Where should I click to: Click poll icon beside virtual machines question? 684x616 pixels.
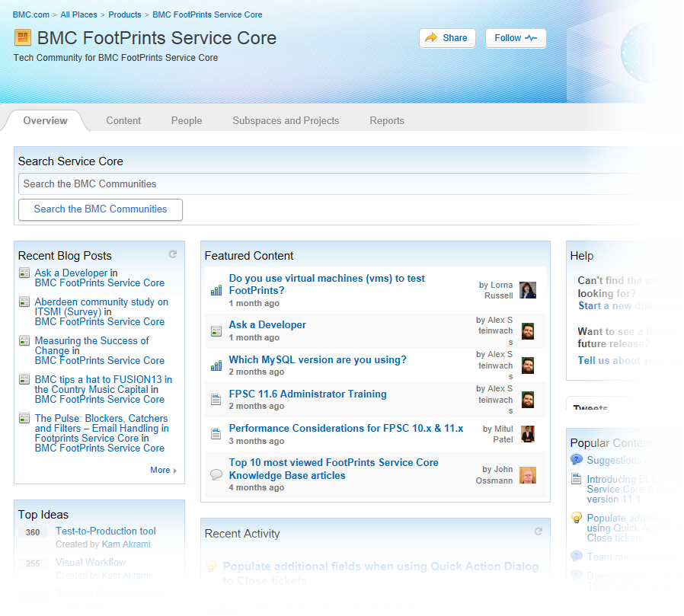pos(216,290)
